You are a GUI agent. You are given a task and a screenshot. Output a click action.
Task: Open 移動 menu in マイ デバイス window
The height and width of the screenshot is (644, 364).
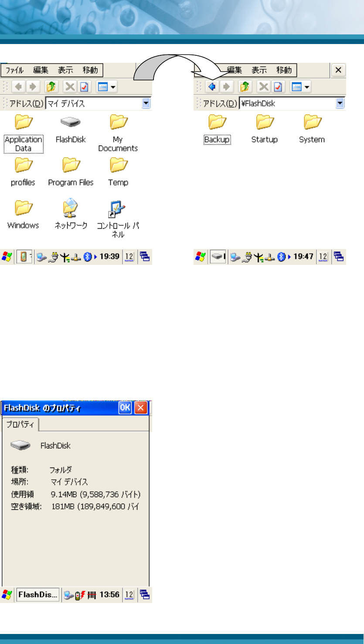pos(90,70)
